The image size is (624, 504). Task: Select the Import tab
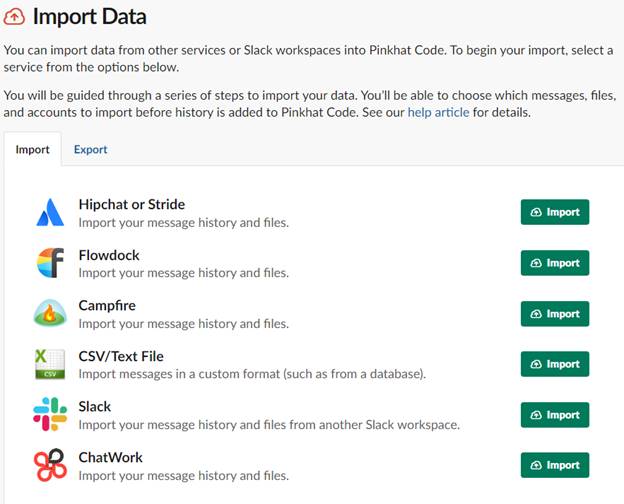(x=33, y=150)
